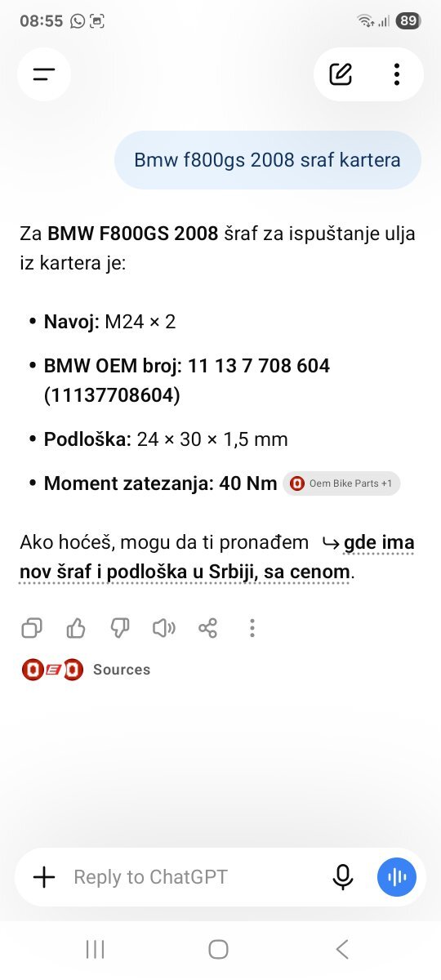Screen dimensions: 441x980
Task: Open the Sources list
Action: [87, 670]
